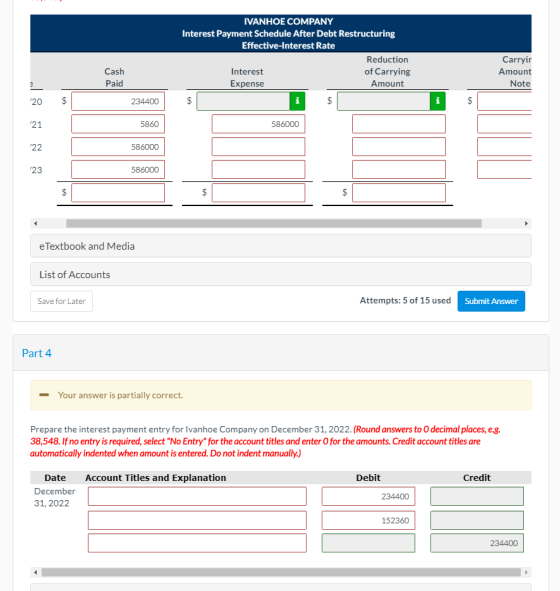
Task: Click the '22 Cash Paid field showing 586000
Action: tap(118, 147)
